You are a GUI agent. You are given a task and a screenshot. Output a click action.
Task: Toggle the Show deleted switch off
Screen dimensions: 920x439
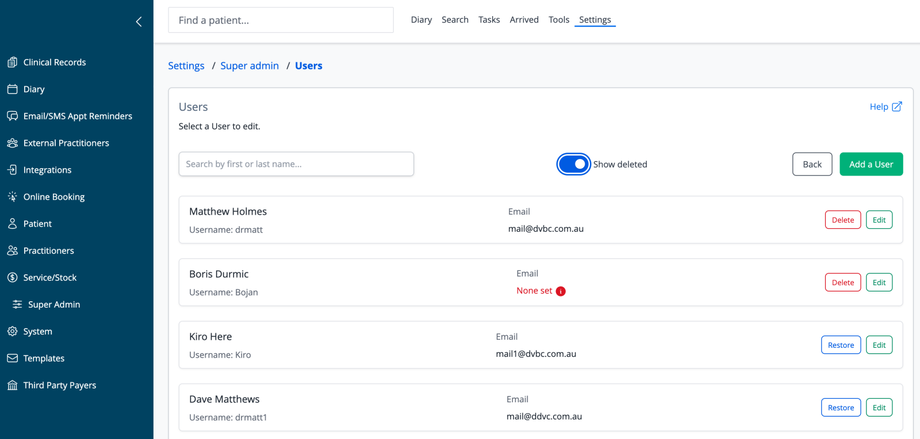[x=573, y=164]
